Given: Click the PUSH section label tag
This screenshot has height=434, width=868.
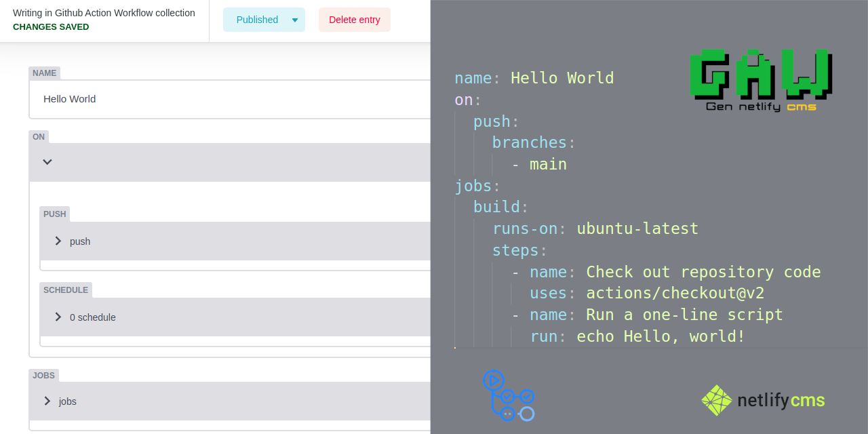Looking at the screenshot, I should [x=54, y=214].
